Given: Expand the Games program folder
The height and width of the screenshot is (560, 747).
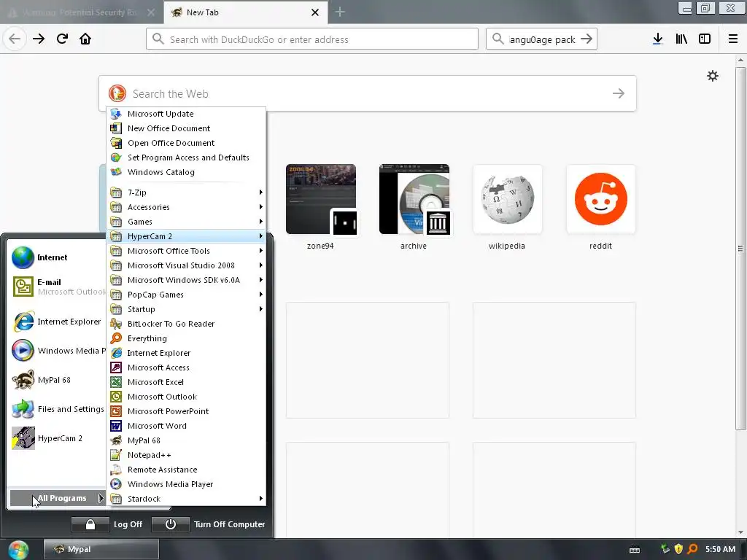Looking at the screenshot, I should [186, 222].
